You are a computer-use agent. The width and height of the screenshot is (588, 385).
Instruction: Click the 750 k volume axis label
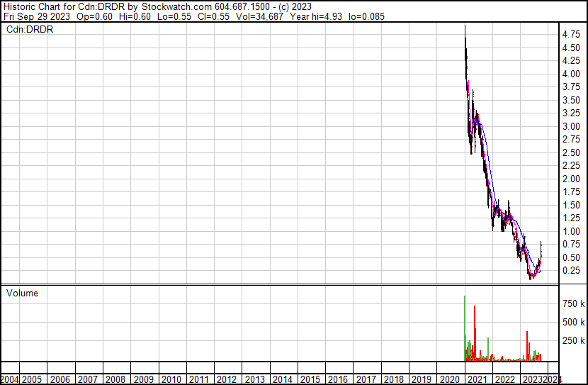tap(573, 303)
